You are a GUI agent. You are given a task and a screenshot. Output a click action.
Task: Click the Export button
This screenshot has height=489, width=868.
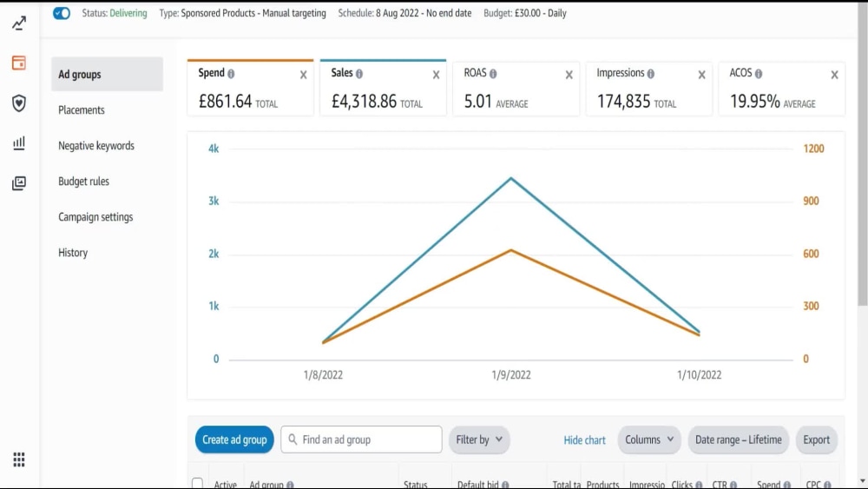click(x=816, y=439)
